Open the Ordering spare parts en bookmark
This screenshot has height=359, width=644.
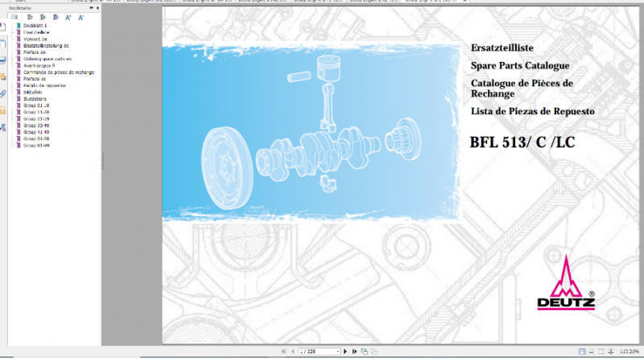[x=47, y=59]
